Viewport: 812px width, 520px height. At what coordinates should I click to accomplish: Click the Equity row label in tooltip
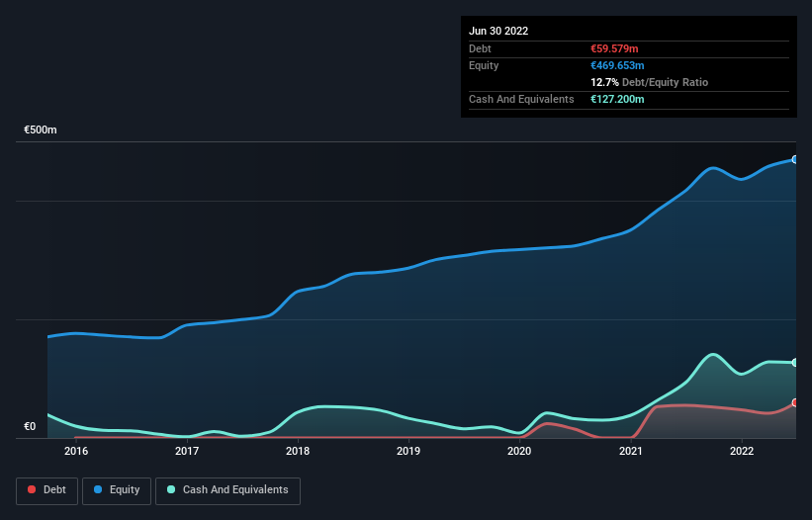[x=484, y=65]
